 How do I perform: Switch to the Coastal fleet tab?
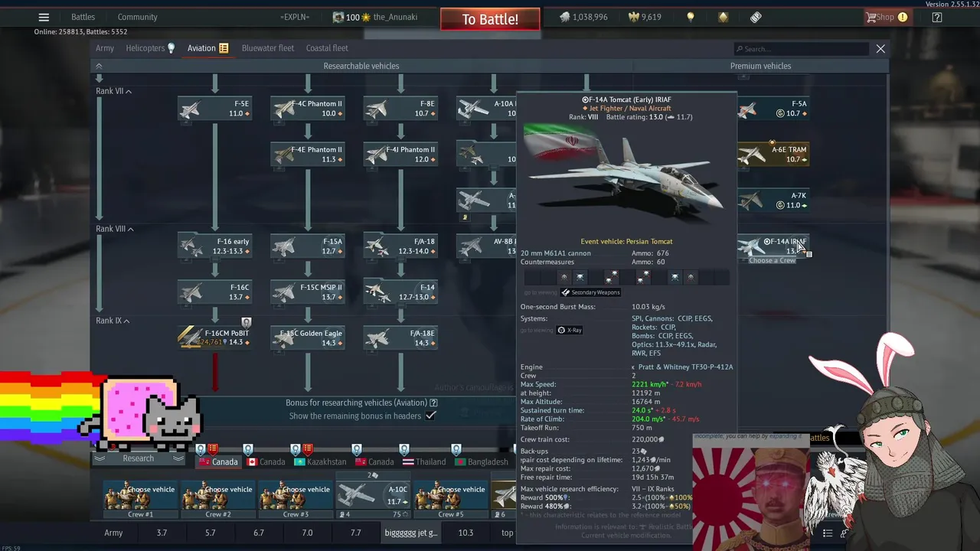pyautogui.click(x=327, y=48)
